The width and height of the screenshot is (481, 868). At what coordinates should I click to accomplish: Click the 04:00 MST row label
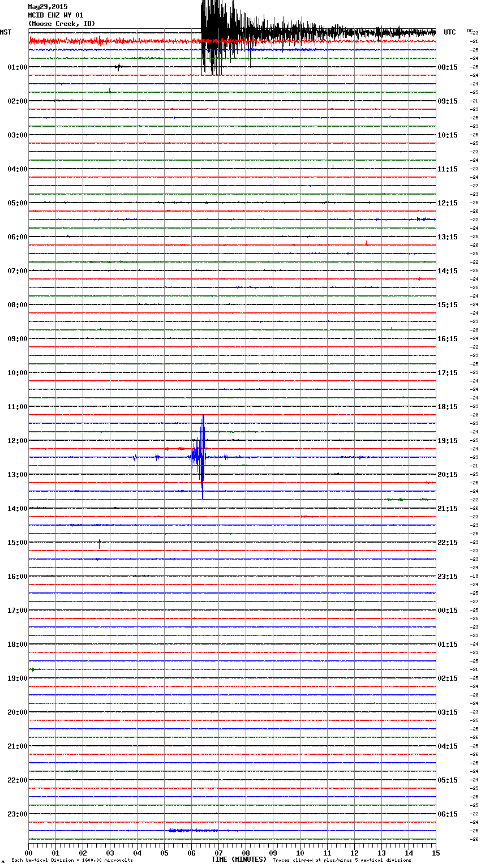18,169
